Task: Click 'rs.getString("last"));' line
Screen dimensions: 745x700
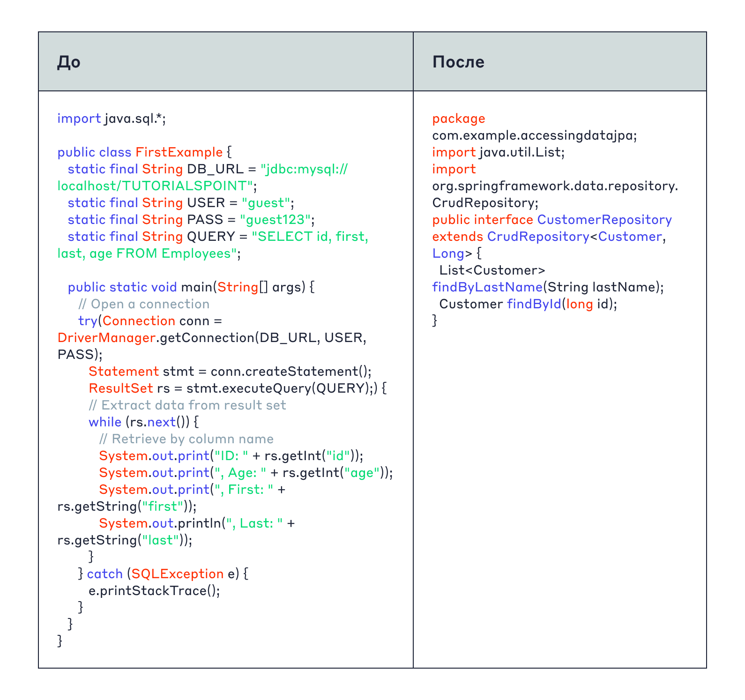Action: click(x=125, y=540)
